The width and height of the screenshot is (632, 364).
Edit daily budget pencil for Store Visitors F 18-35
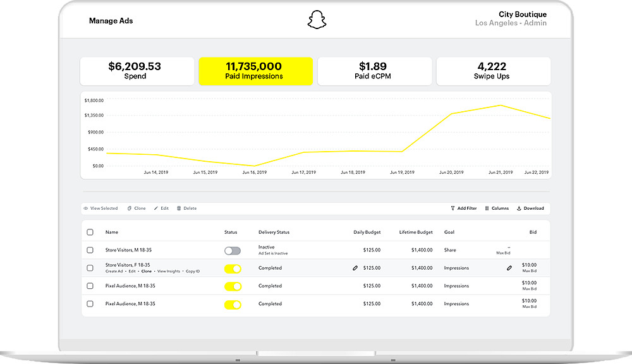(355, 268)
